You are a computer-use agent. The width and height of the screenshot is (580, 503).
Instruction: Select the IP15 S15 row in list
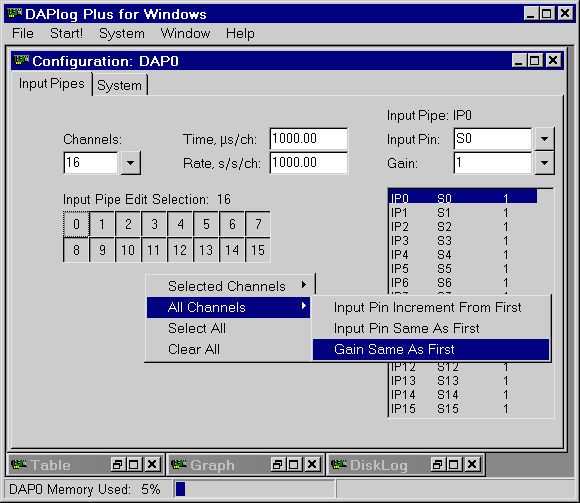(x=463, y=409)
